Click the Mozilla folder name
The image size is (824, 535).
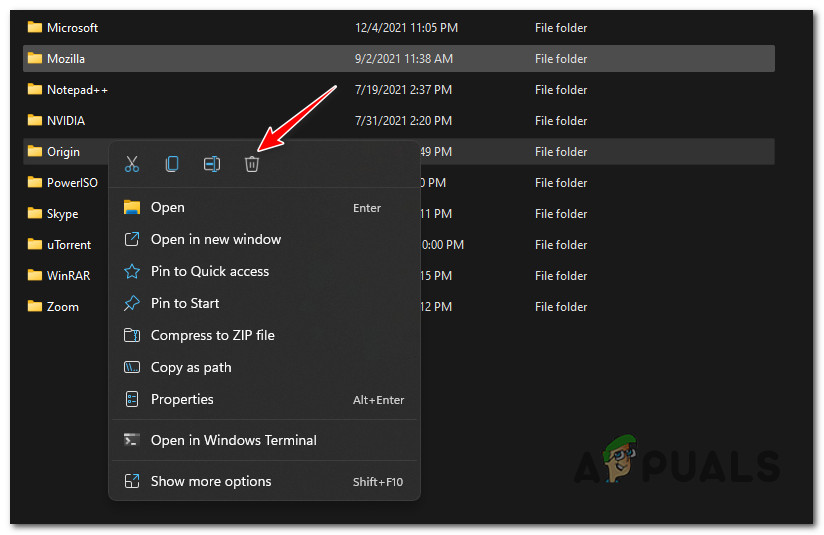point(66,59)
